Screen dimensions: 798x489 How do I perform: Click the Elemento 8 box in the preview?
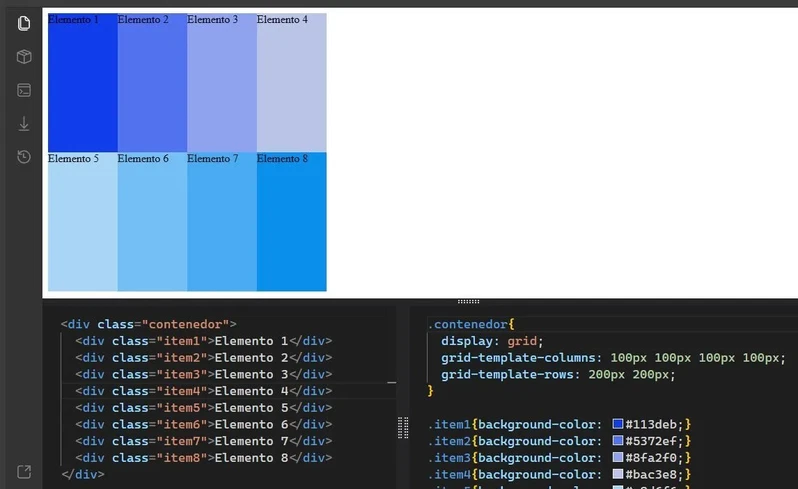(292, 222)
